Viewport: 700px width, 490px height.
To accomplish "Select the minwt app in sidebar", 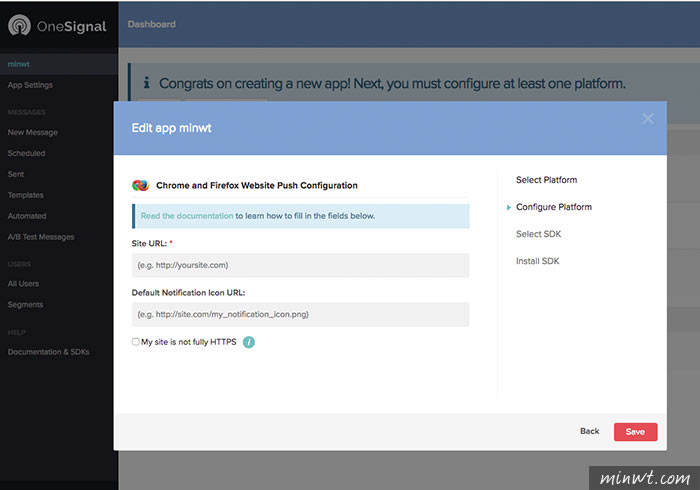I will (59, 64).
